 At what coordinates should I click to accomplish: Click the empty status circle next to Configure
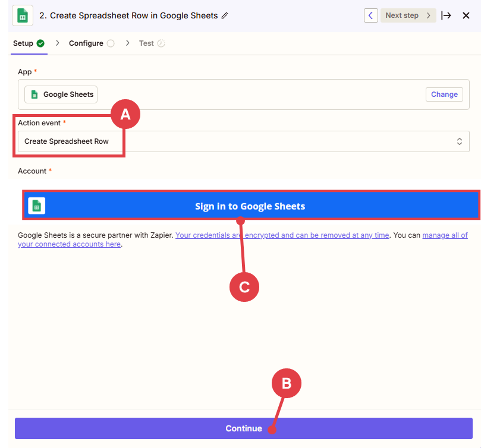(111, 43)
